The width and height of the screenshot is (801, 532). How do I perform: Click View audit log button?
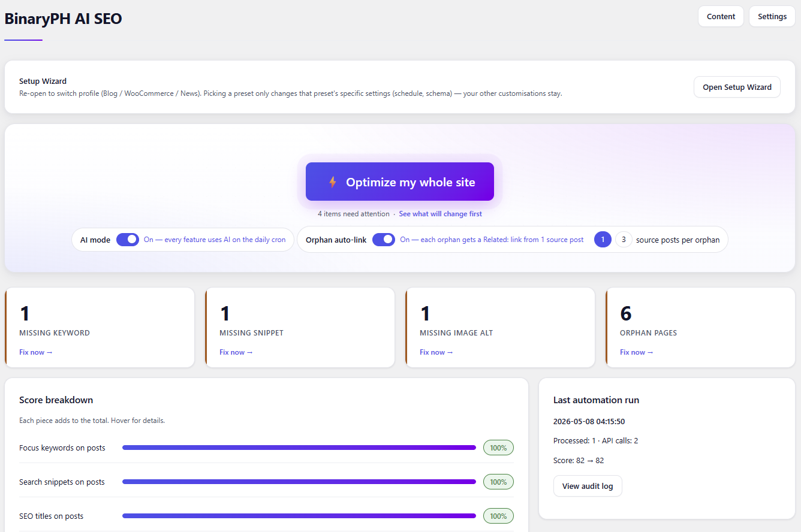pos(588,486)
